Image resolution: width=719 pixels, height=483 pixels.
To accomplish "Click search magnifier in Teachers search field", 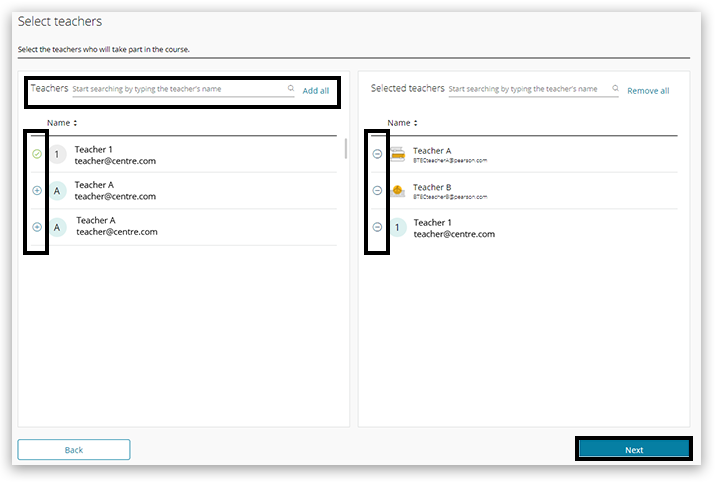I will tap(291, 89).
